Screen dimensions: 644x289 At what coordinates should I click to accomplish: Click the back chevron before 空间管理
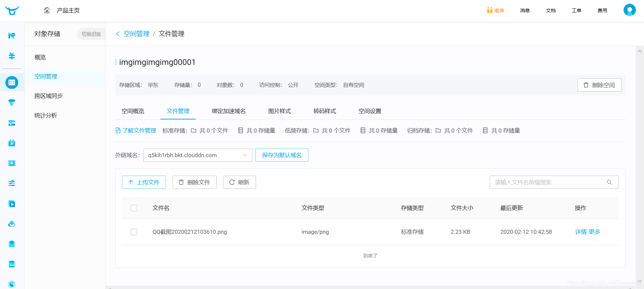point(118,34)
